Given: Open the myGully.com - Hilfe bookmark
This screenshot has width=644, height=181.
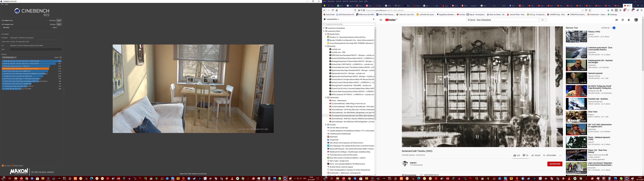Looking at the screenshot, I should pyautogui.click(x=338, y=52).
